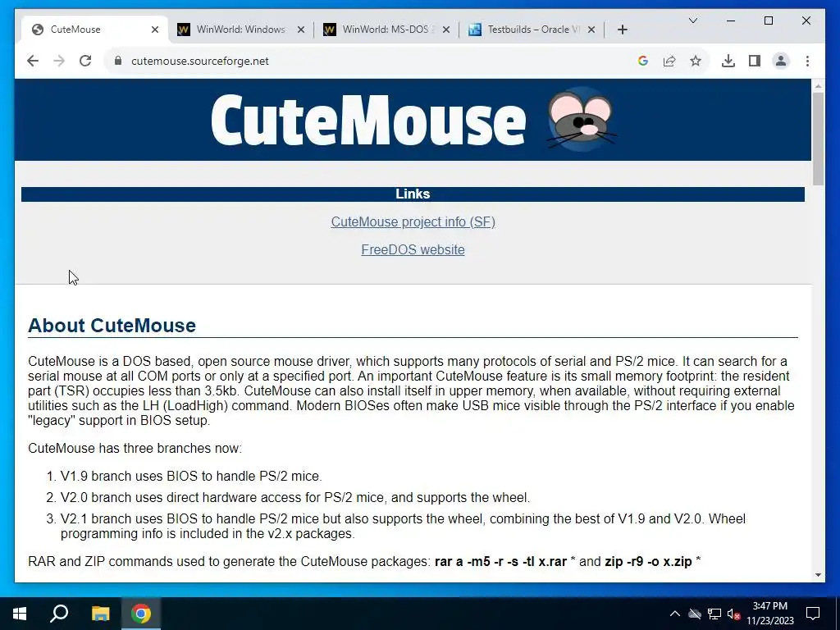Bookmark this page with the star
840x630 pixels.
696,61
